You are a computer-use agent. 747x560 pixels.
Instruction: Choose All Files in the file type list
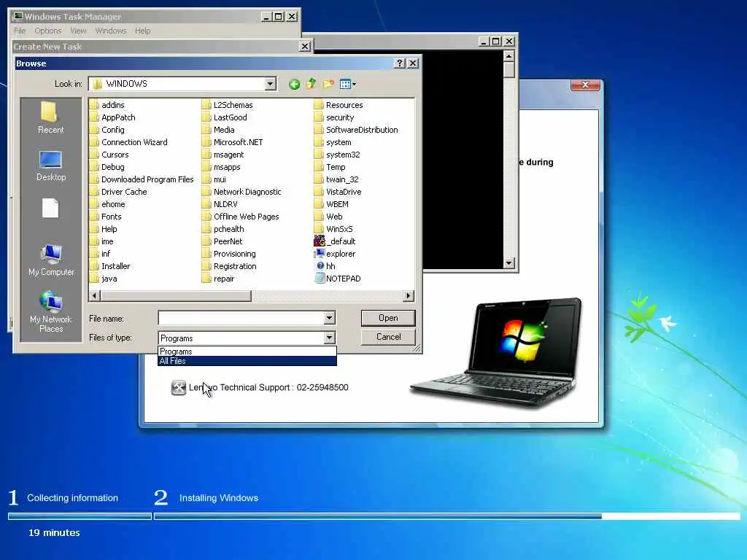[247, 361]
